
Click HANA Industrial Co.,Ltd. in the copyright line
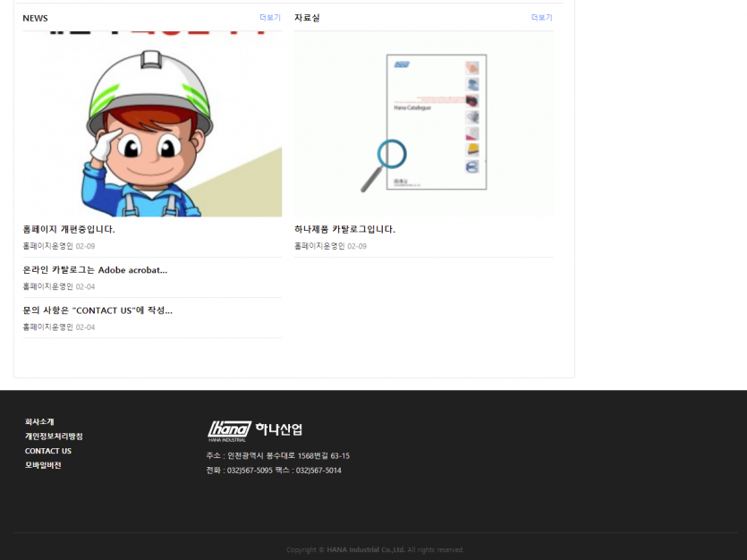pyautogui.click(x=366, y=550)
